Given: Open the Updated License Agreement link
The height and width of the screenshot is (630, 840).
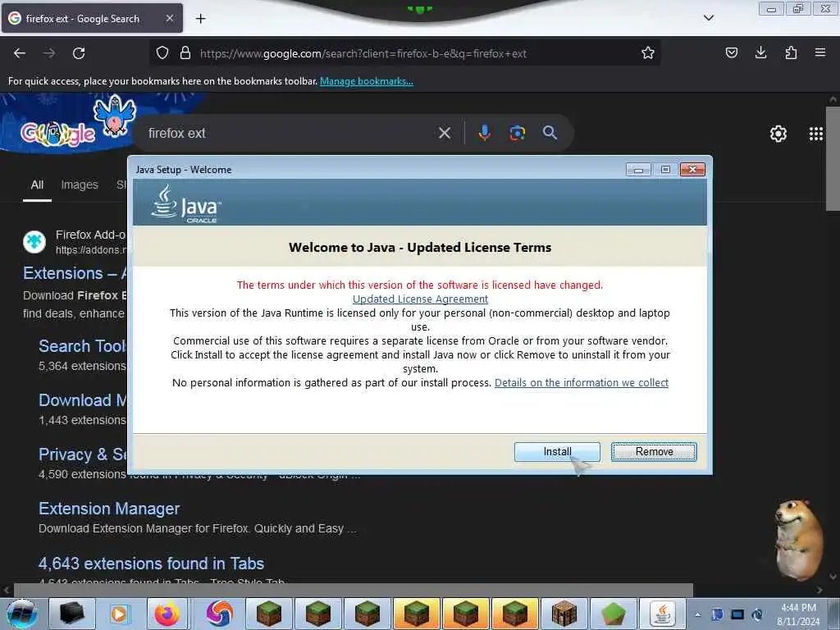Looking at the screenshot, I should [420, 299].
